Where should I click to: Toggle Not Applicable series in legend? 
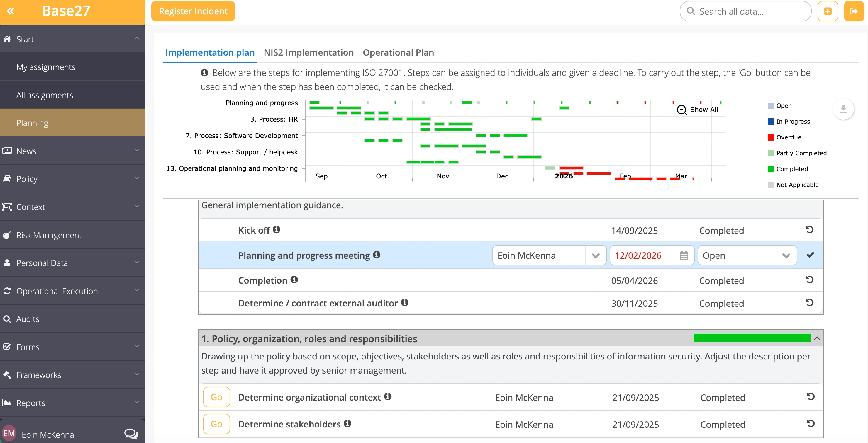click(x=793, y=185)
